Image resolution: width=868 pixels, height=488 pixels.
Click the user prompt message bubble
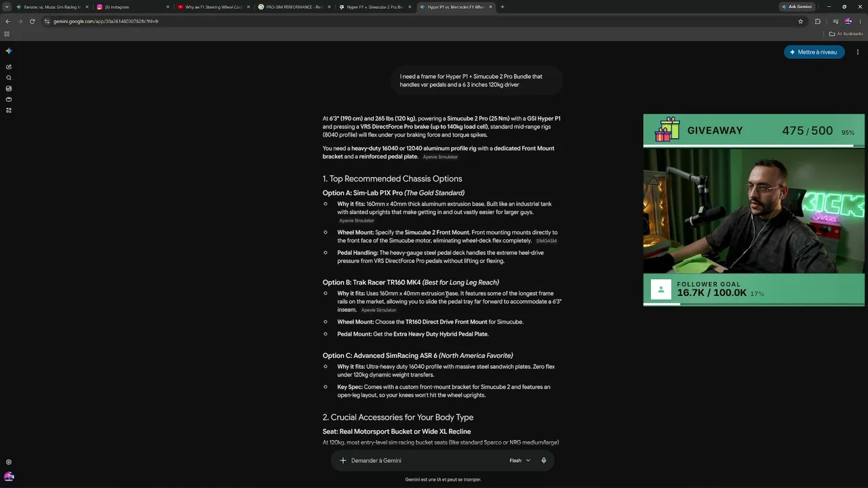(477, 81)
